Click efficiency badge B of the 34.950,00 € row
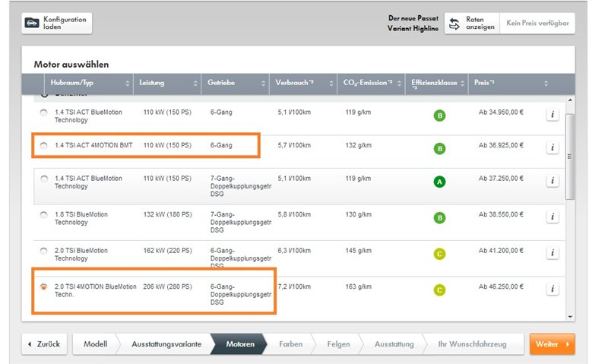The height and width of the screenshot is (364, 608). pos(439,116)
